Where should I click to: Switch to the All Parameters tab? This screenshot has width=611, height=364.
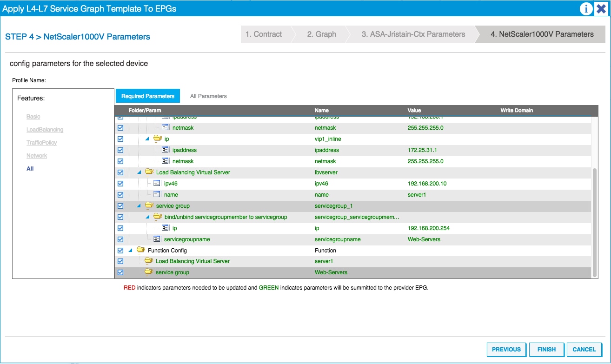pos(208,96)
